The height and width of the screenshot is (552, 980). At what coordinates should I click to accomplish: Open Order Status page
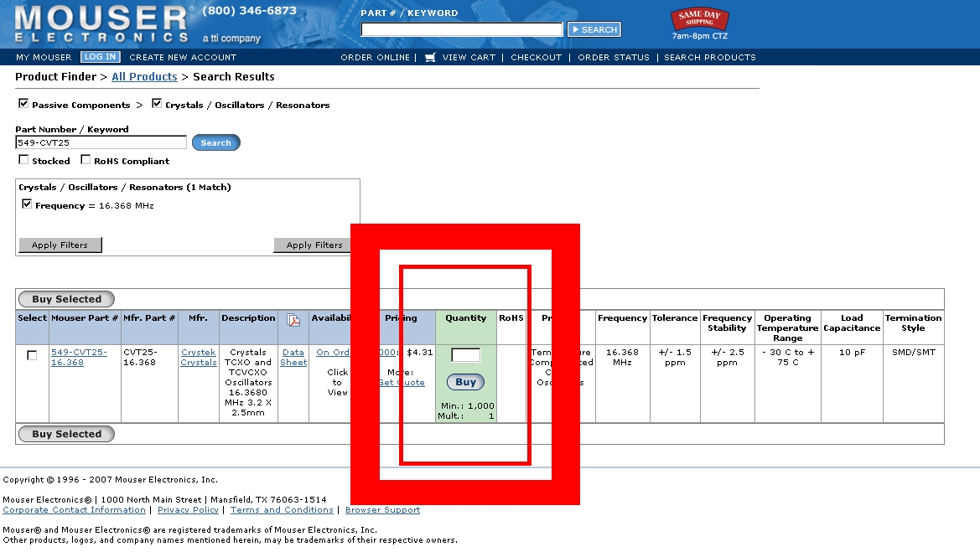point(614,58)
